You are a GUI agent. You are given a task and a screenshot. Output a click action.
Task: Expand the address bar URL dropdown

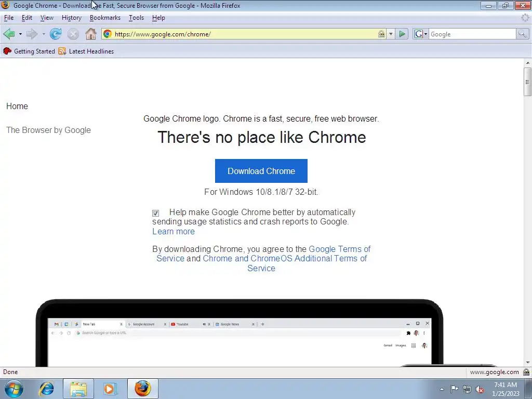click(391, 34)
